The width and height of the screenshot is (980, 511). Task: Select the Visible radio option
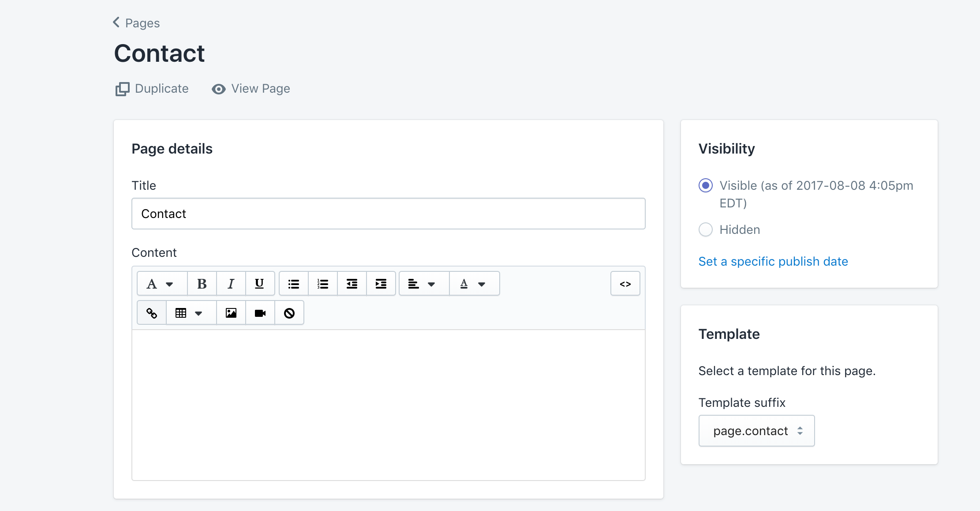[x=705, y=185]
